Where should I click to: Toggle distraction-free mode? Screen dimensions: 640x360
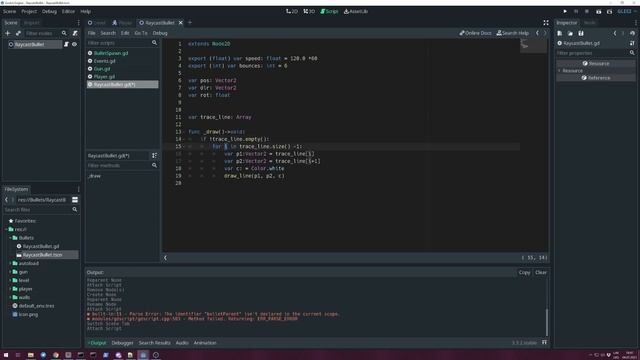pos(546,23)
